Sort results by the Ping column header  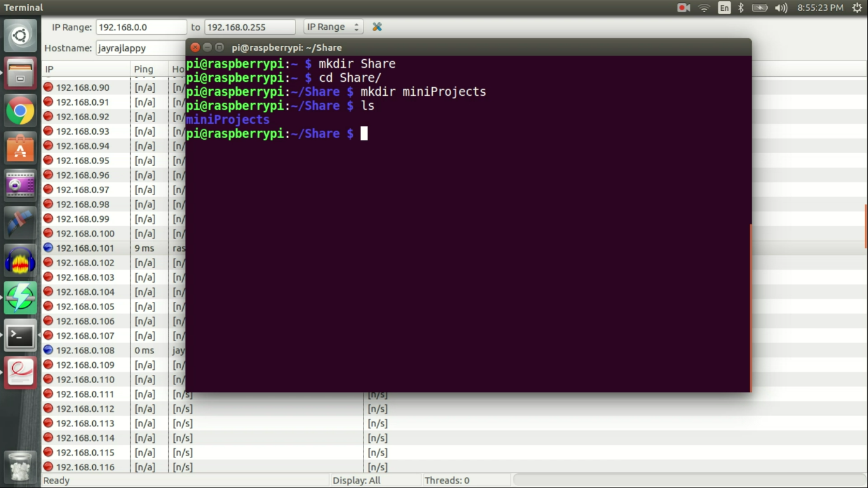[x=143, y=69]
